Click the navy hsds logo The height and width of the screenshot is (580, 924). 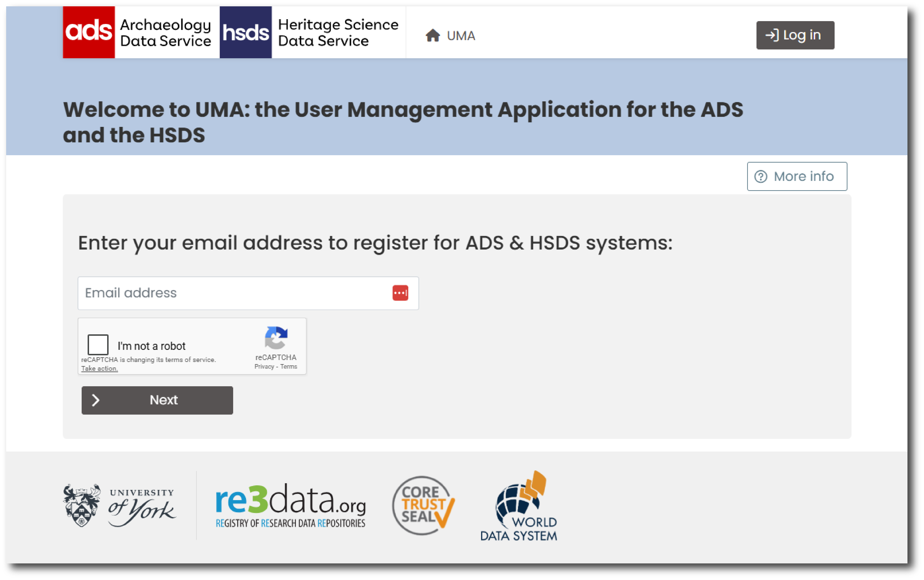245,32
